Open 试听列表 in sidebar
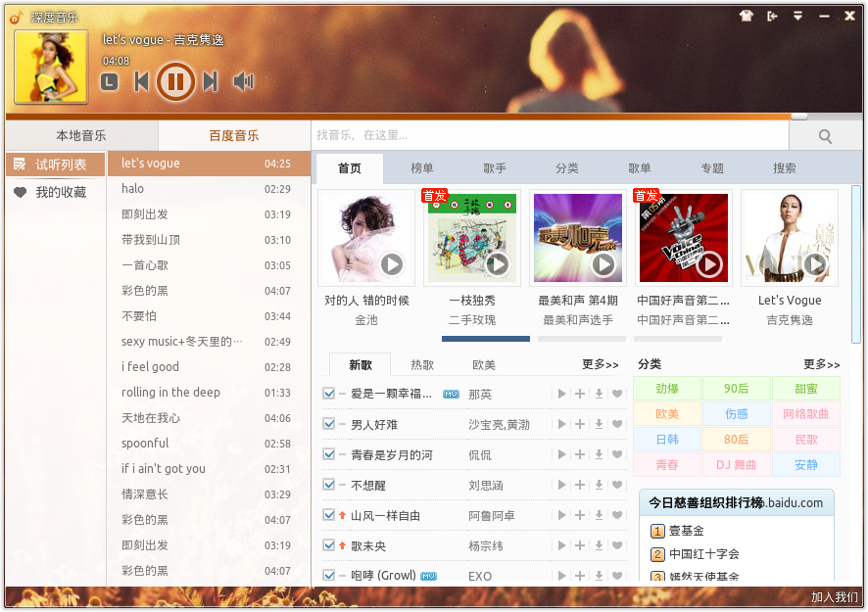The width and height of the screenshot is (868, 612). [x=56, y=165]
